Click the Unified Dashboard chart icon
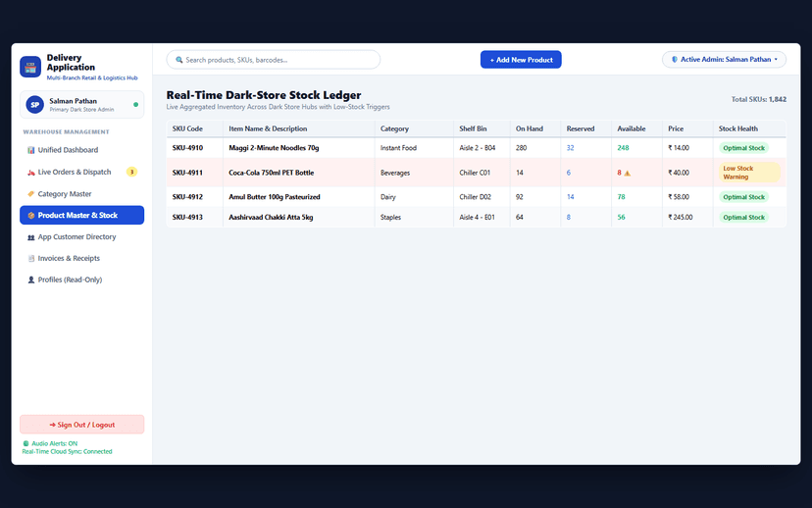812x508 pixels. tap(31, 150)
